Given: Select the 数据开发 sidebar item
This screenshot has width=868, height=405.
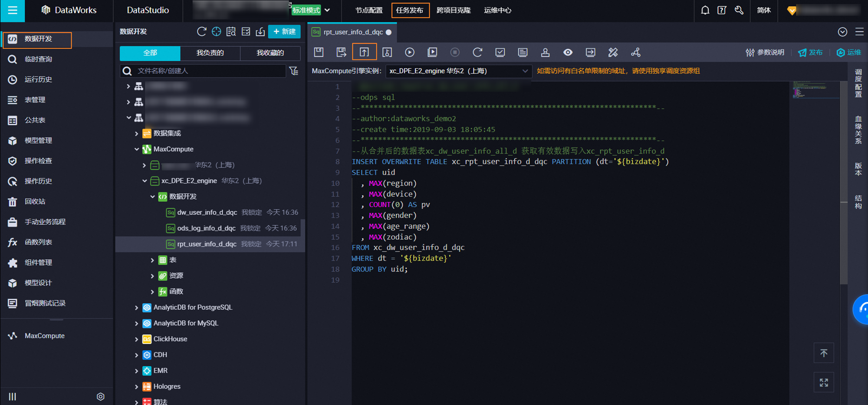Looking at the screenshot, I should [37, 40].
